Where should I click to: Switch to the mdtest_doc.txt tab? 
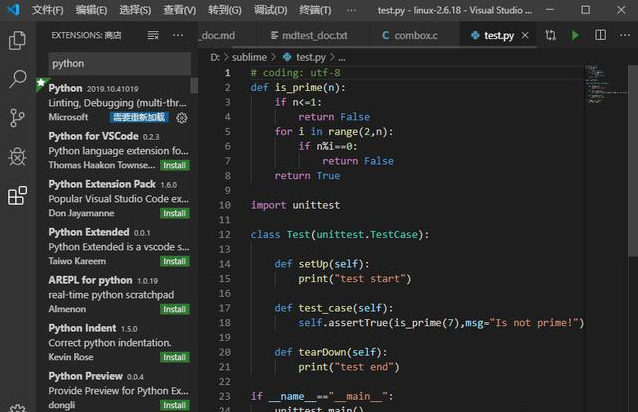313,35
